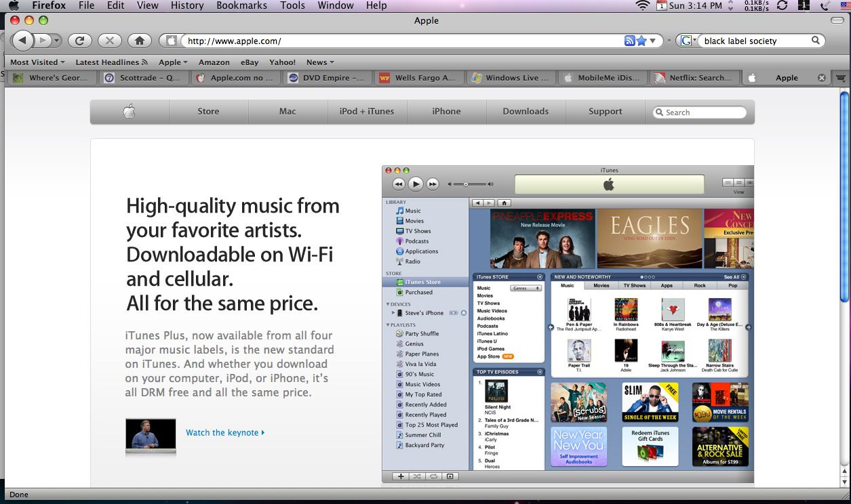Click the iTunes play button in the image
The width and height of the screenshot is (851, 504).
(x=416, y=184)
